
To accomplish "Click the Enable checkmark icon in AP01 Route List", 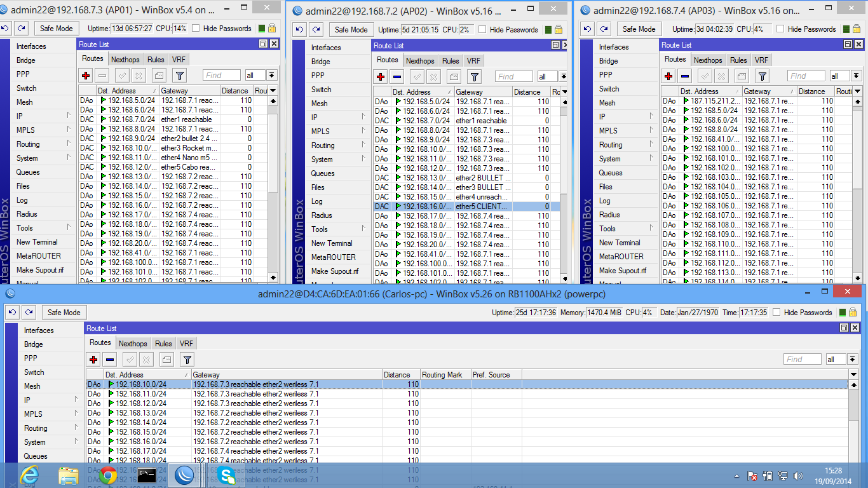I will point(123,75).
